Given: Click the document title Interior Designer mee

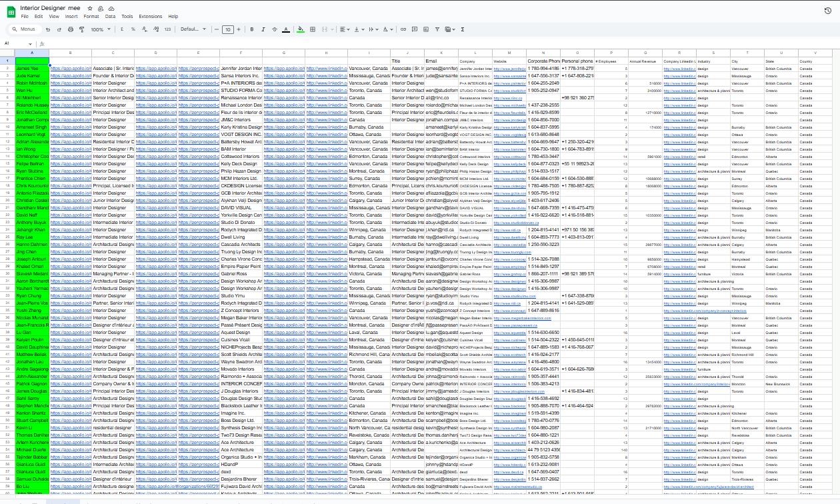Looking at the screenshot, I should [x=51, y=7].
